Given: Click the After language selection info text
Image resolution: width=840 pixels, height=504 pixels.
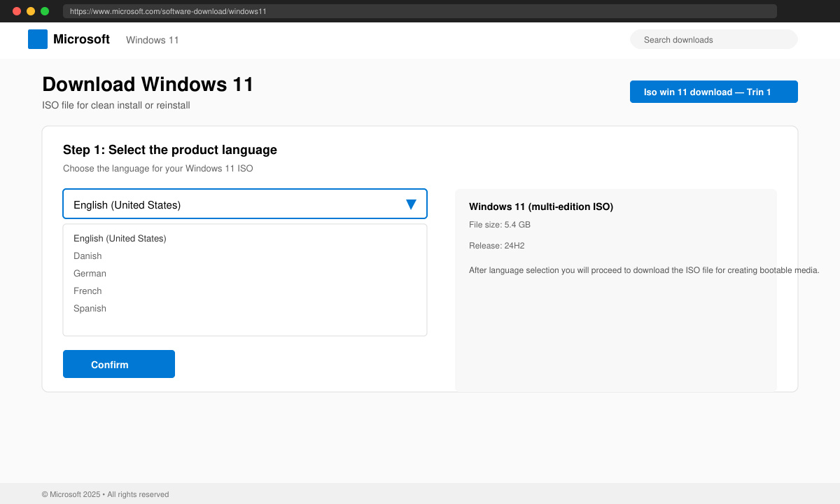Looking at the screenshot, I should [644, 270].
